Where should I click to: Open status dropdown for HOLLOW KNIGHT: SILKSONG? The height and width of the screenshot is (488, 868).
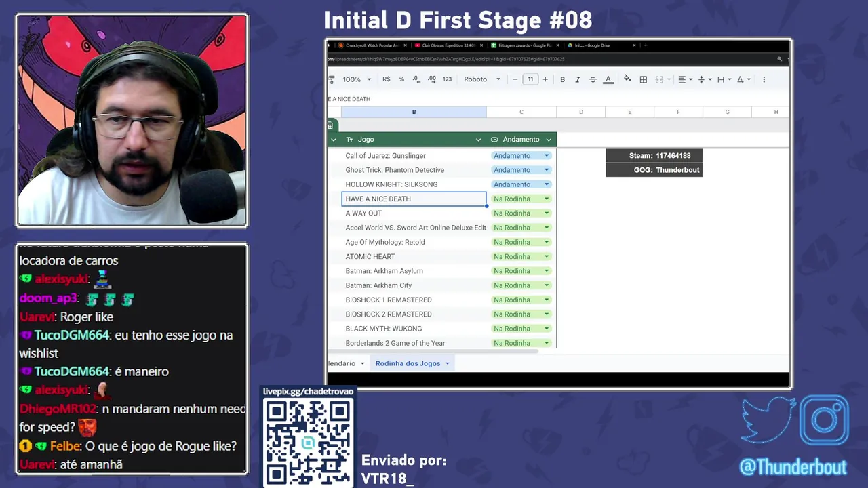pyautogui.click(x=547, y=184)
